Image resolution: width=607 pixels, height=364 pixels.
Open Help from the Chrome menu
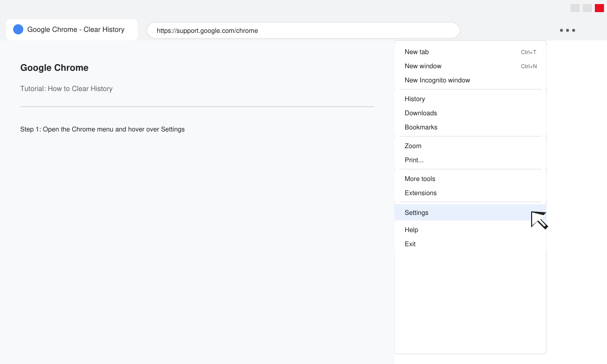pos(470,230)
